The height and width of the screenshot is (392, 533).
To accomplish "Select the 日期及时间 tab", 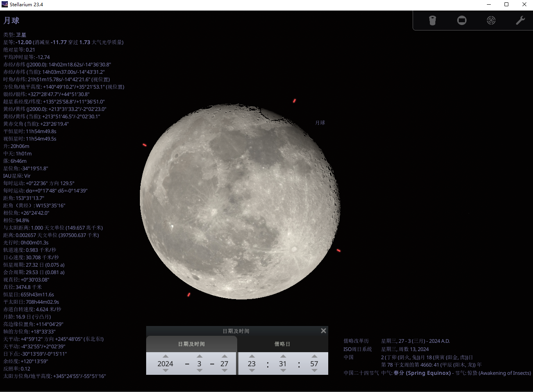I will click(x=191, y=344).
